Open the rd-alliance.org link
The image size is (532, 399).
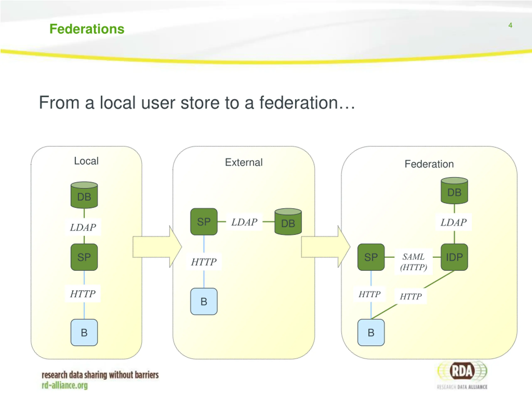[x=65, y=385]
